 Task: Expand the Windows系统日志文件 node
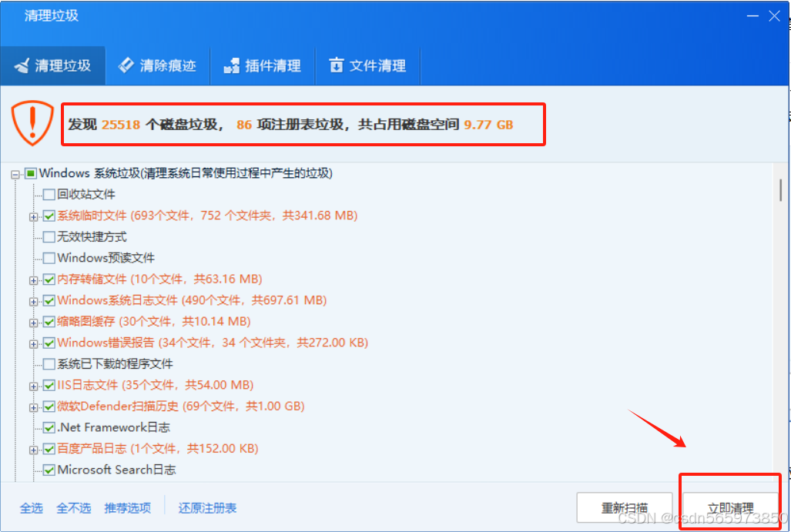click(33, 302)
